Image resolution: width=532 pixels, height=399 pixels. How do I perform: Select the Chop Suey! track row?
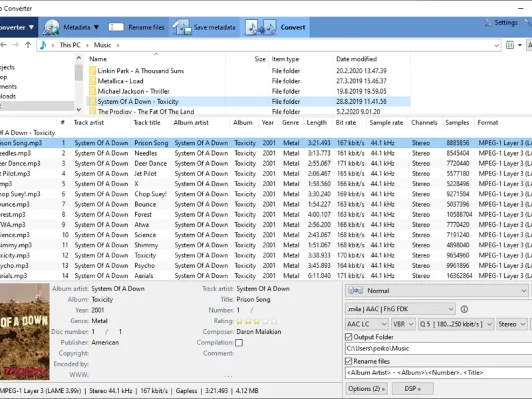point(266,194)
